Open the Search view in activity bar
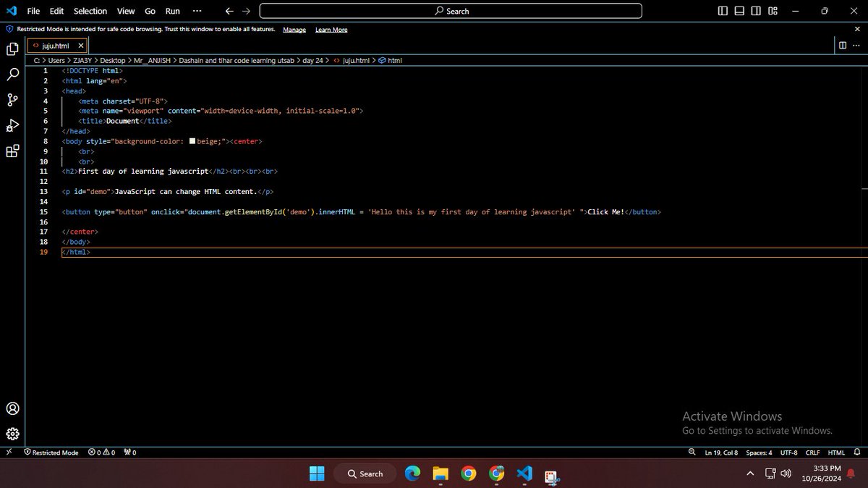Screen dimensions: 868x488 (12, 75)
